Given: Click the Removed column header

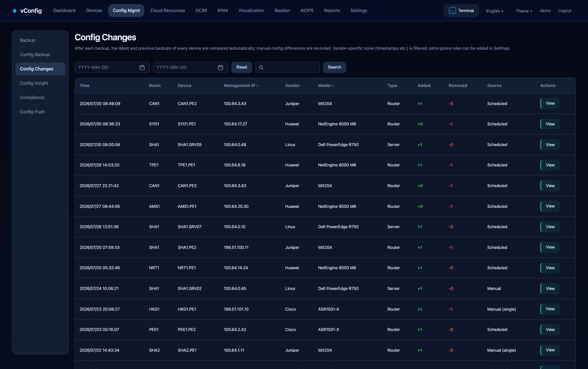Looking at the screenshot, I should coord(458,86).
